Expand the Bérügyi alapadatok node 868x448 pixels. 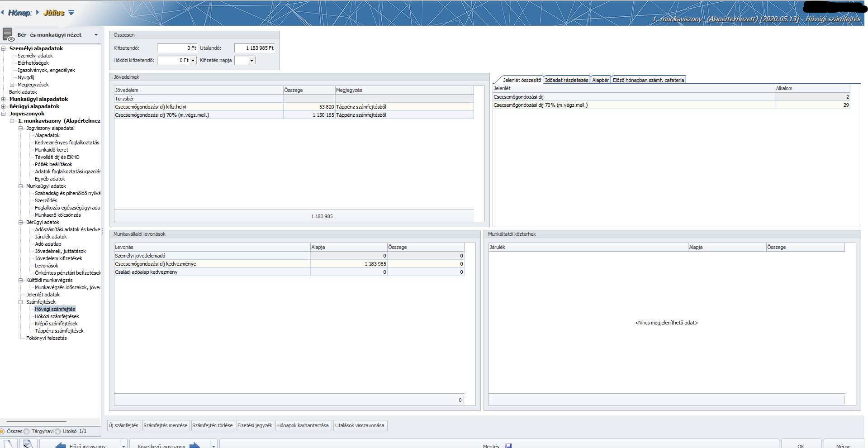4,106
